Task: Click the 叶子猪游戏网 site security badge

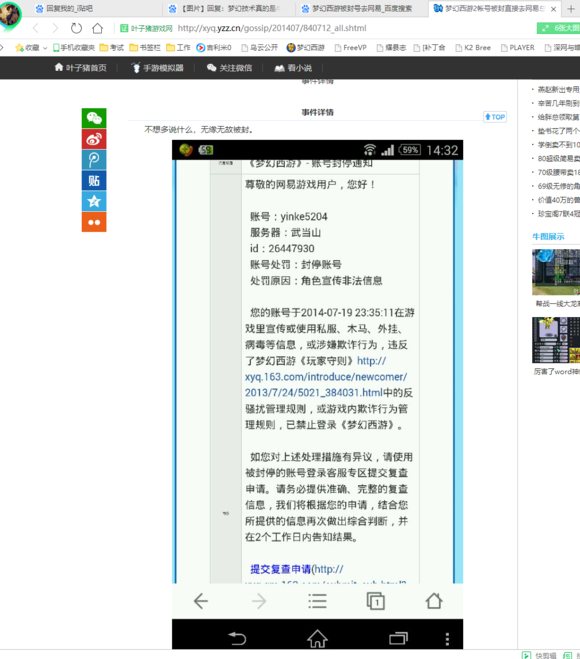Action: click(x=146, y=28)
